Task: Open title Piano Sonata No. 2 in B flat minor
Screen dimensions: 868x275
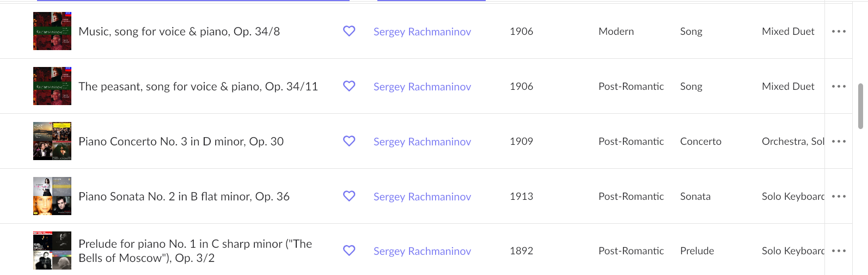Action: pyautogui.click(x=184, y=197)
